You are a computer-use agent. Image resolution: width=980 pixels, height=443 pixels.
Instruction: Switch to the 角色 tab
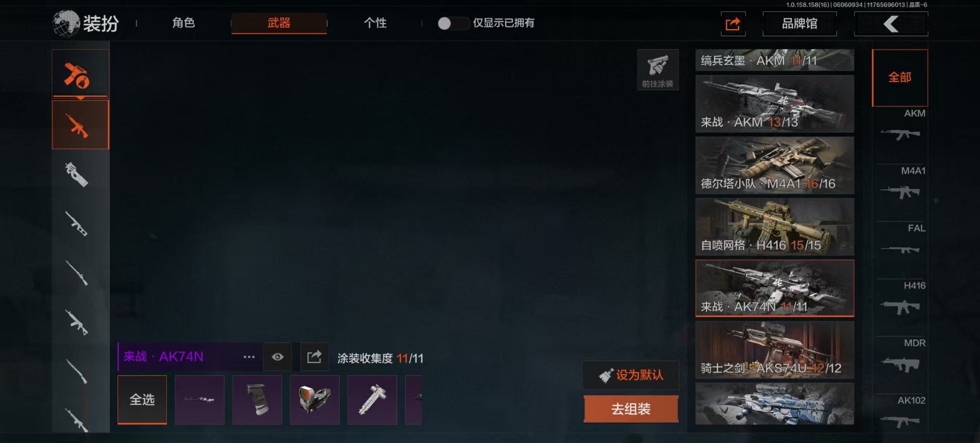(x=184, y=23)
